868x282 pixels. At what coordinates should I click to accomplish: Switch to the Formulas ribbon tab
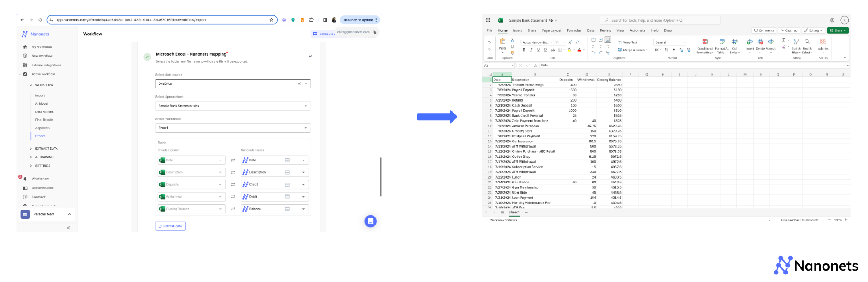[574, 30]
